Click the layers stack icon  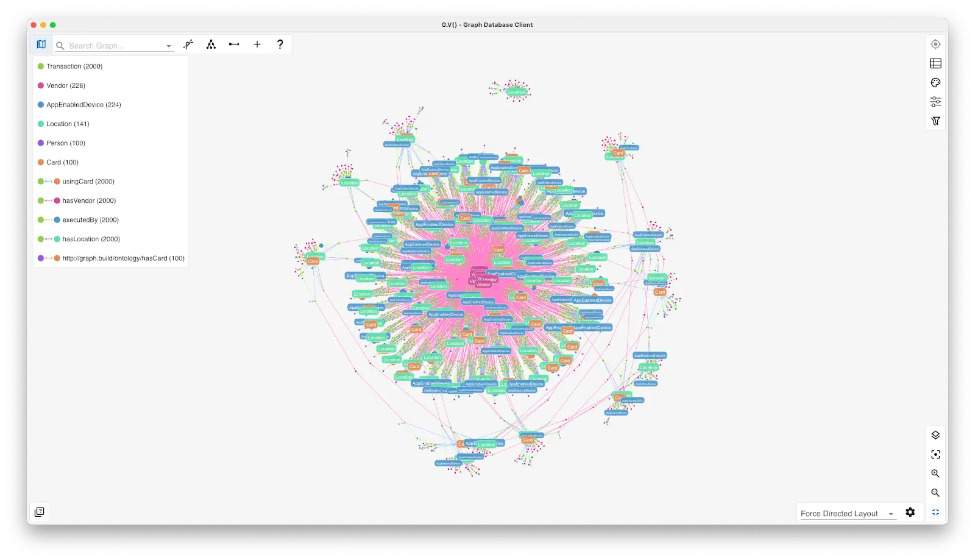click(x=935, y=435)
